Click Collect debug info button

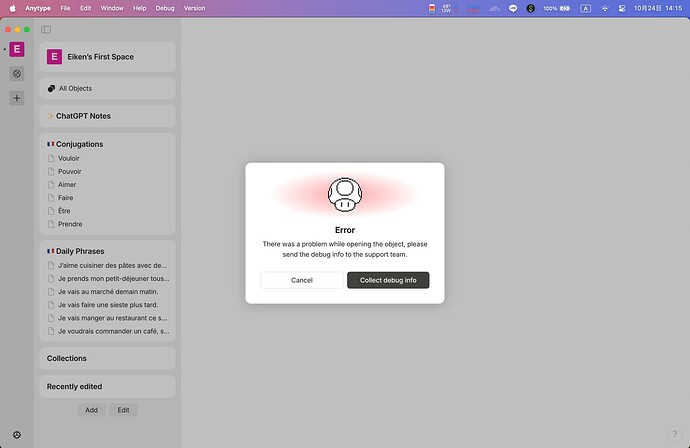point(388,280)
